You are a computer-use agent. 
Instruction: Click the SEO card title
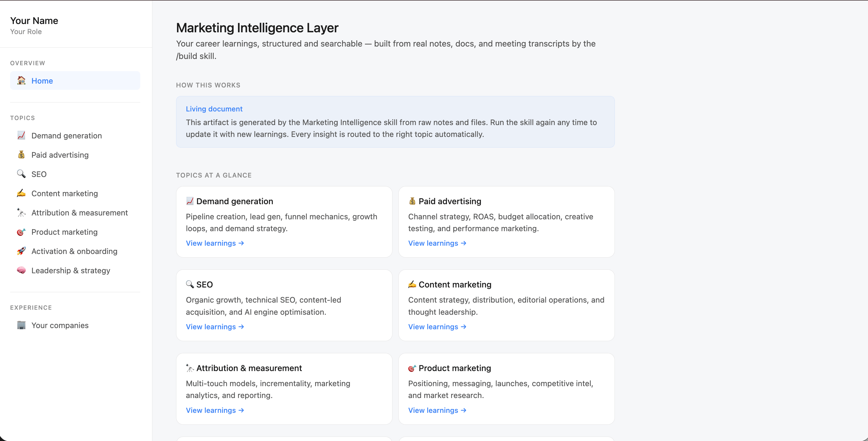click(205, 284)
